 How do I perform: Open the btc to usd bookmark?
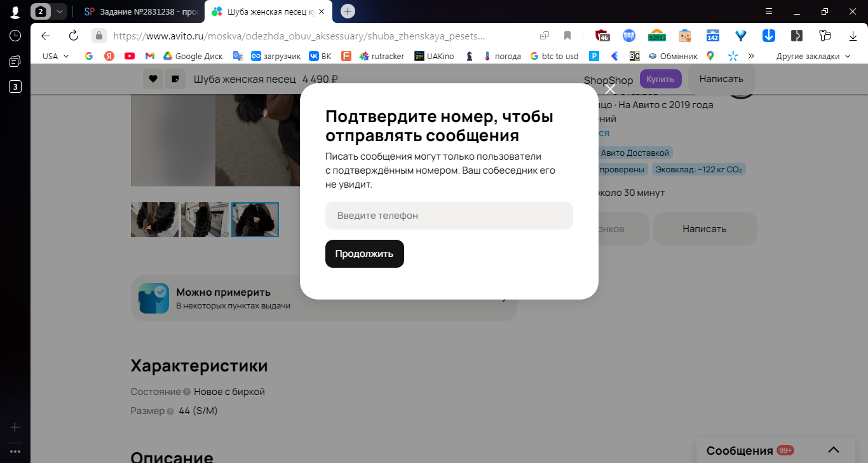tap(555, 56)
